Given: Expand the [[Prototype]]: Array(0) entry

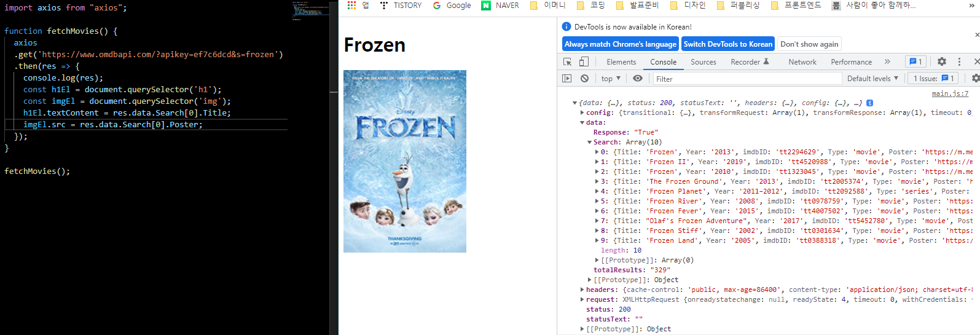Looking at the screenshot, I should click(597, 261).
